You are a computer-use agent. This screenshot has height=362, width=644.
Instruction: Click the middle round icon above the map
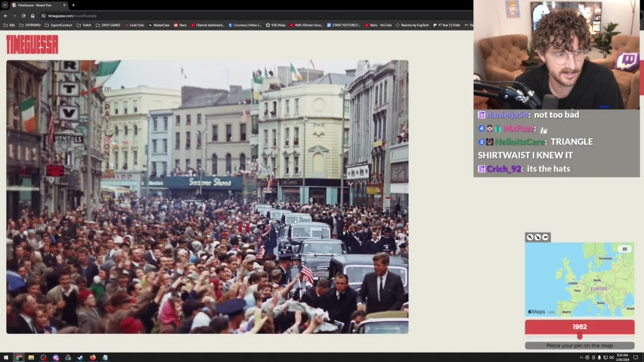click(x=537, y=237)
